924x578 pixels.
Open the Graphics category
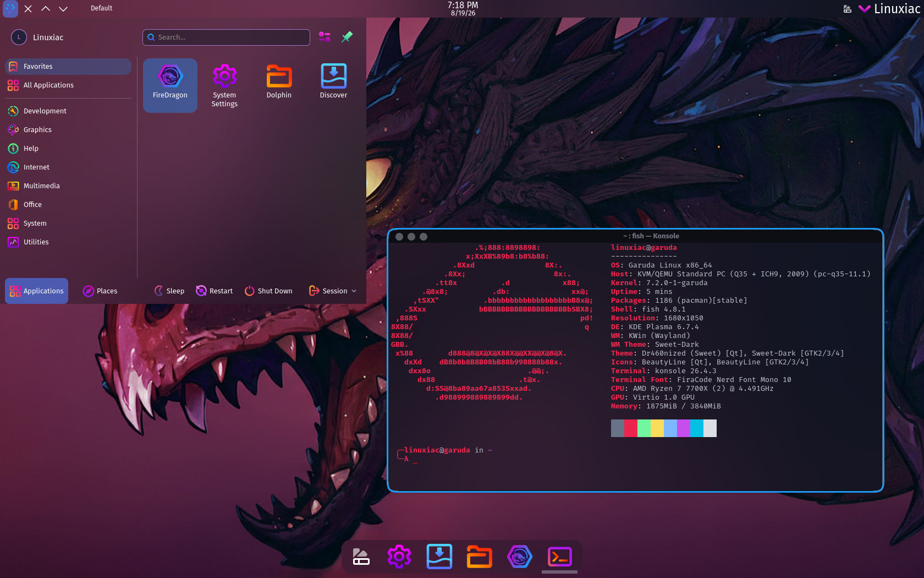click(x=68, y=129)
